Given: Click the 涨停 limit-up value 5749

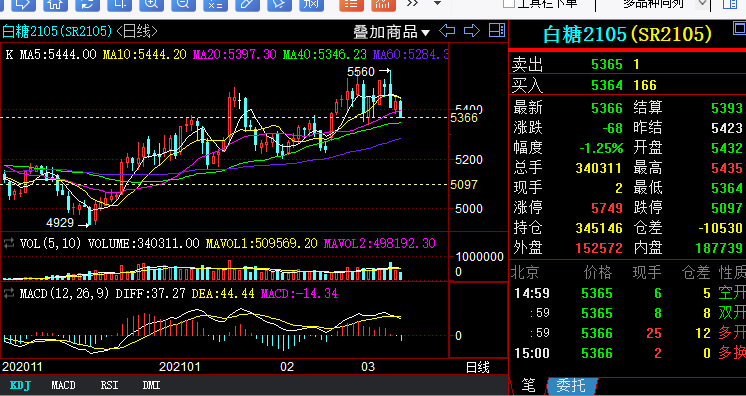Looking at the screenshot, I should click(607, 208).
